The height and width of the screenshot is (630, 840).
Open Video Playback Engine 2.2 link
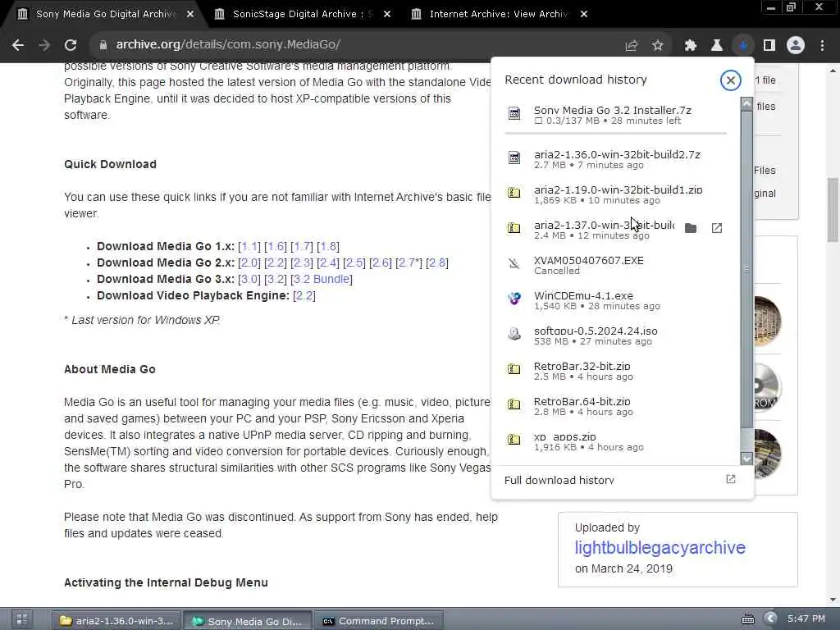[304, 295]
